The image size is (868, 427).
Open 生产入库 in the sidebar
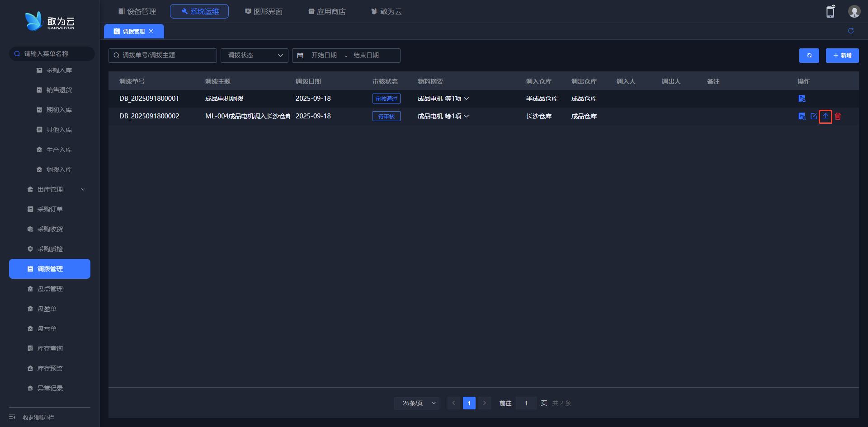click(x=54, y=150)
